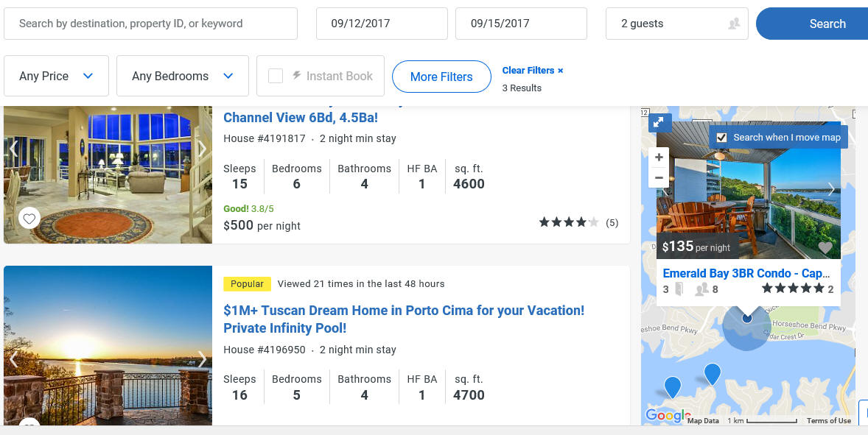Click previous photo arrow on Channel View listing

pos(13,148)
